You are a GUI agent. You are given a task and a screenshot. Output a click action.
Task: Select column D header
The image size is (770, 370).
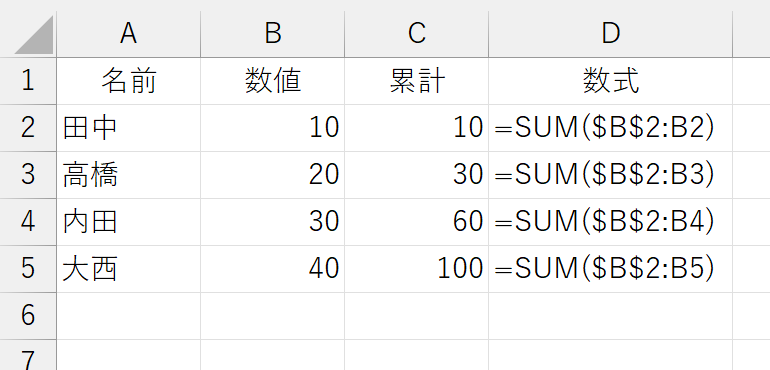(610, 34)
